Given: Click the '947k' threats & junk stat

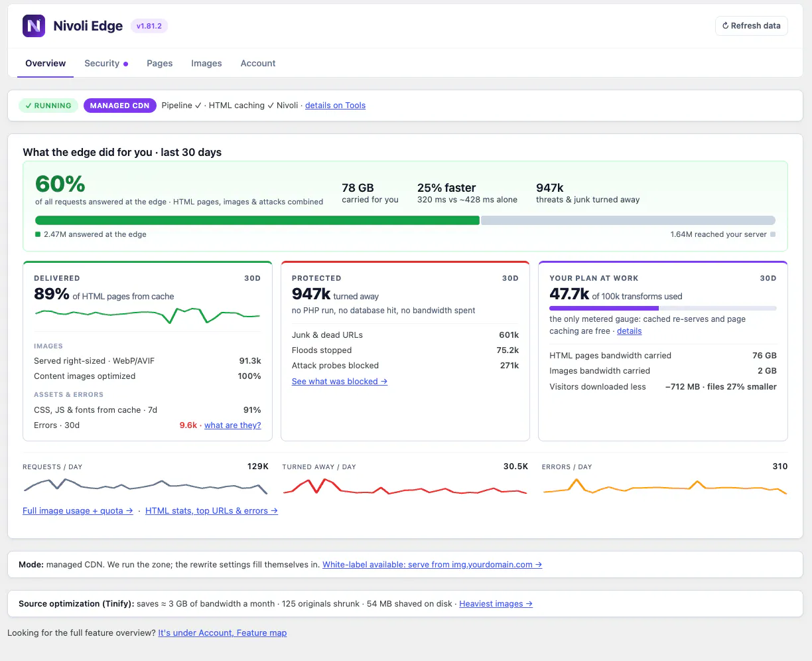Looking at the screenshot, I should (550, 188).
